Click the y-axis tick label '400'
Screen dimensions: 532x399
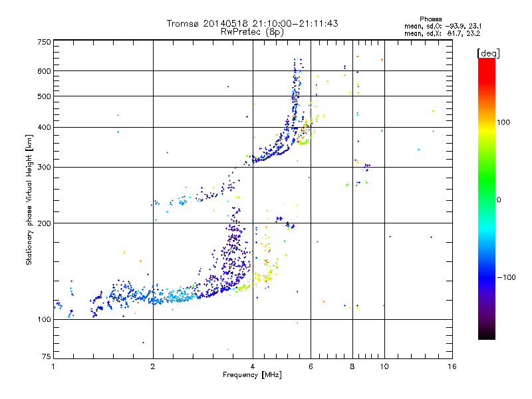point(44,128)
